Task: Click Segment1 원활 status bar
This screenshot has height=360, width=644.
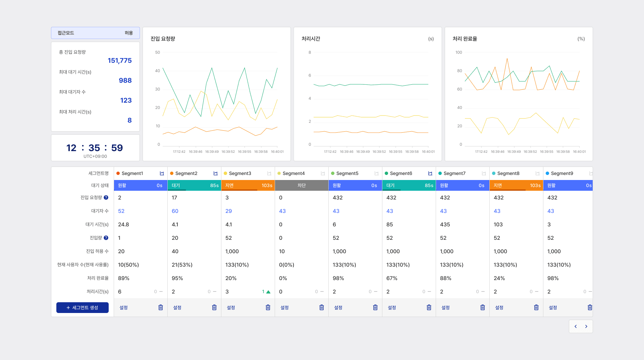Action: tap(141, 185)
